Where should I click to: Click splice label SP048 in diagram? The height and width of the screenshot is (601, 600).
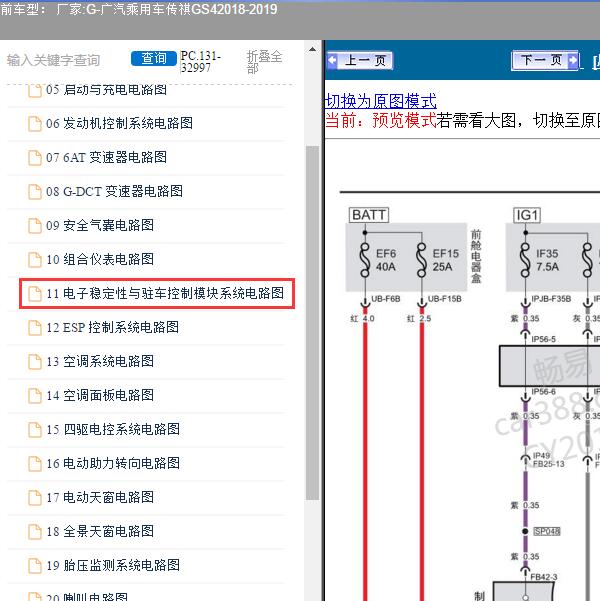coord(547,531)
